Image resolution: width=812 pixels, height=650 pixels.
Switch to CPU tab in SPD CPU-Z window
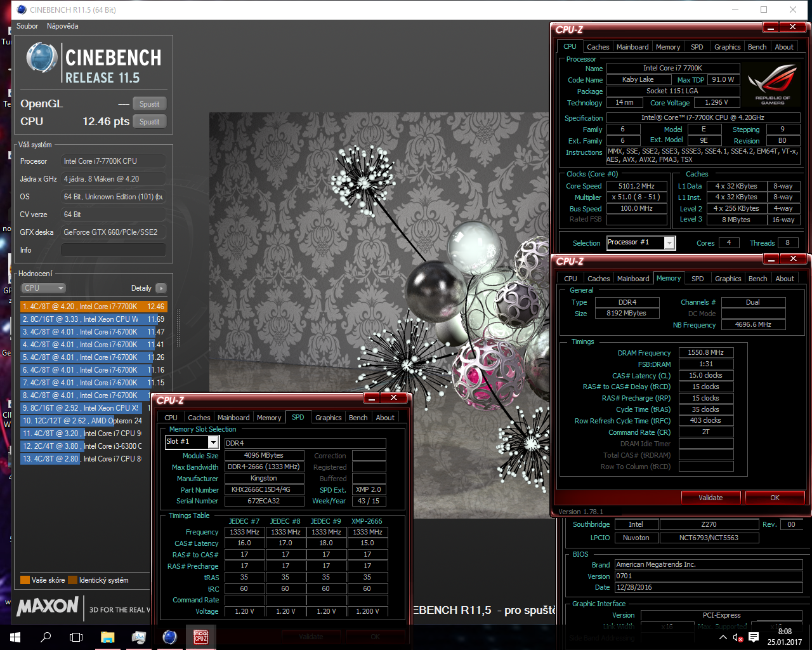(171, 418)
